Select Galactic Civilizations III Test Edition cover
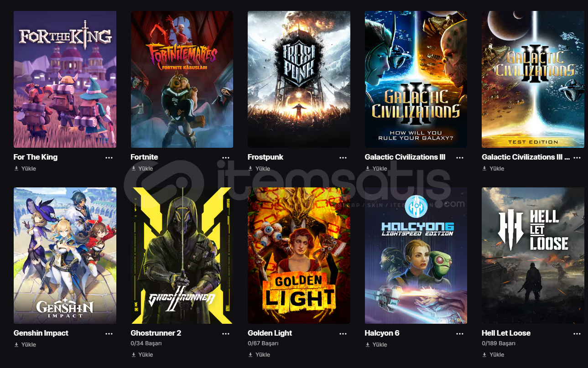The image size is (588, 368). (x=533, y=79)
